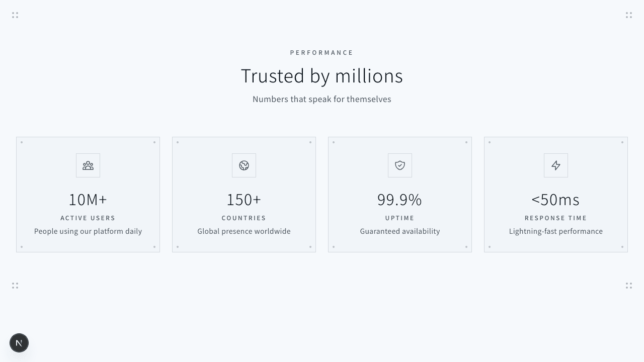This screenshot has width=644, height=362.
Task: Click the <50ms response time figure
Action: click(x=556, y=200)
